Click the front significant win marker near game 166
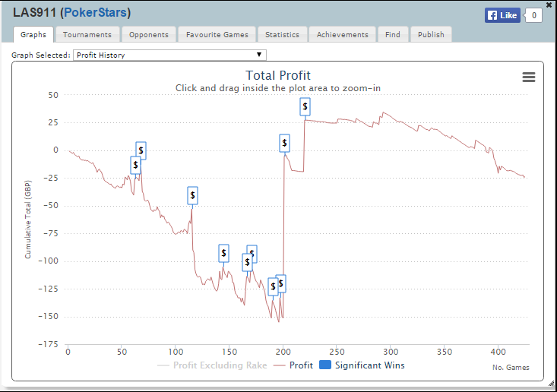 click(x=247, y=262)
